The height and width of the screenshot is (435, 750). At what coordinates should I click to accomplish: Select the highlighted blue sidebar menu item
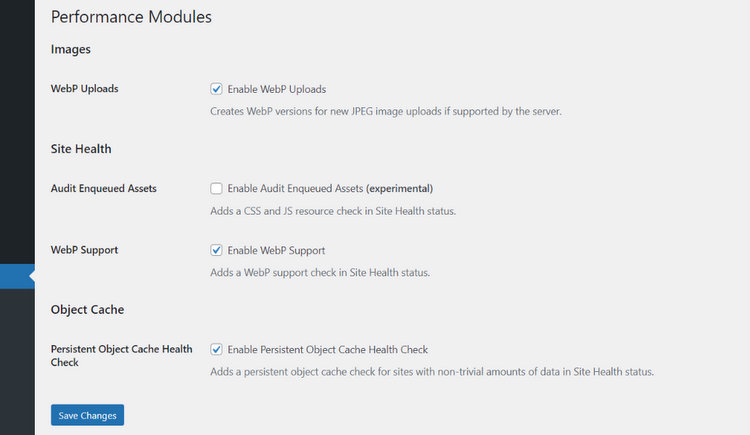click(x=17, y=276)
